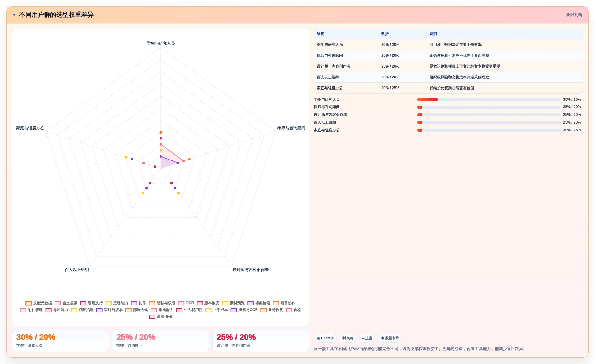The image size is (595, 364).
Task: Select the 表格 tag chip
Action: click(348, 338)
